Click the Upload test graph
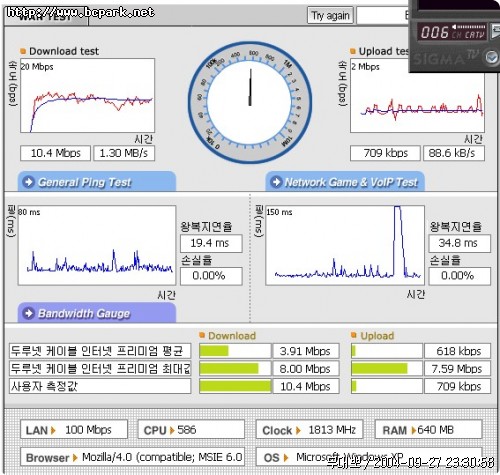This screenshot has height=475, width=500. point(417,96)
